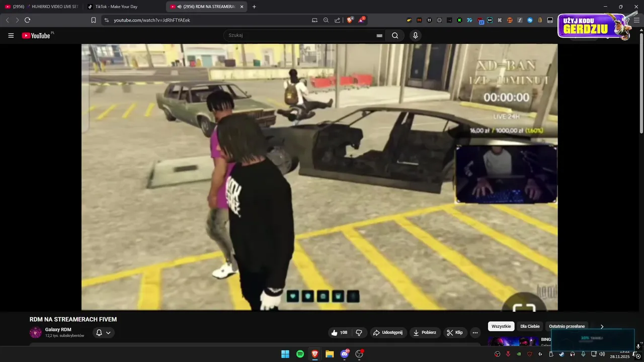Open the Brave browser main menu

click(x=637, y=20)
